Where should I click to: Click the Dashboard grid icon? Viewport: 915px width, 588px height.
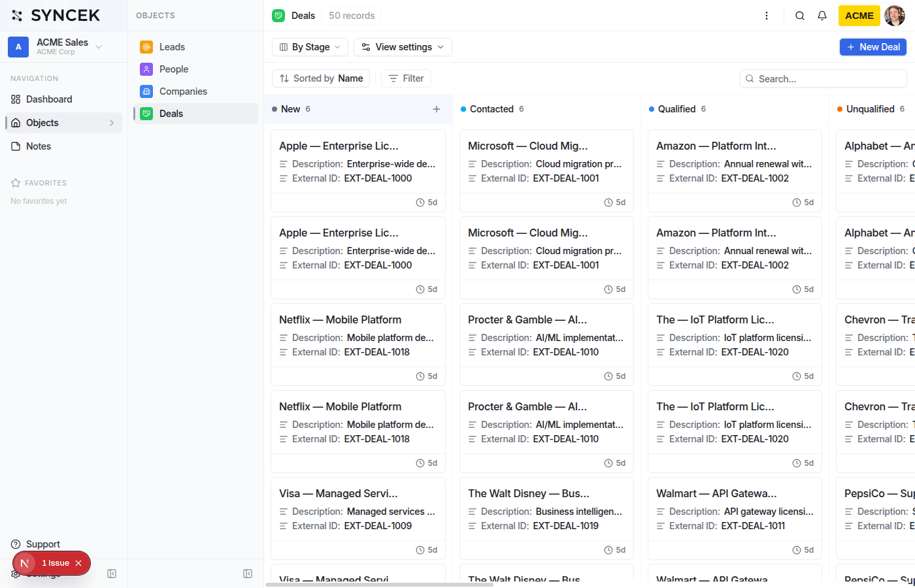16,99
